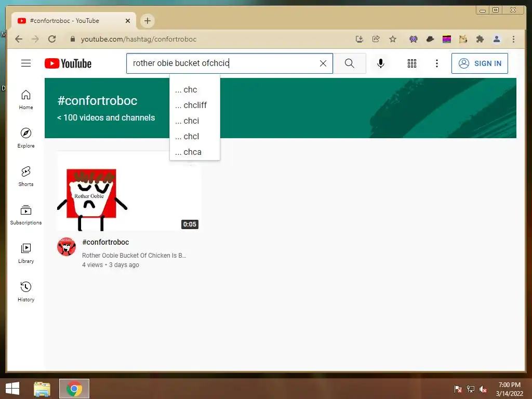Open File Explorer from the taskbar
This screenshot has width=532, height=399.
click(42, 389)
